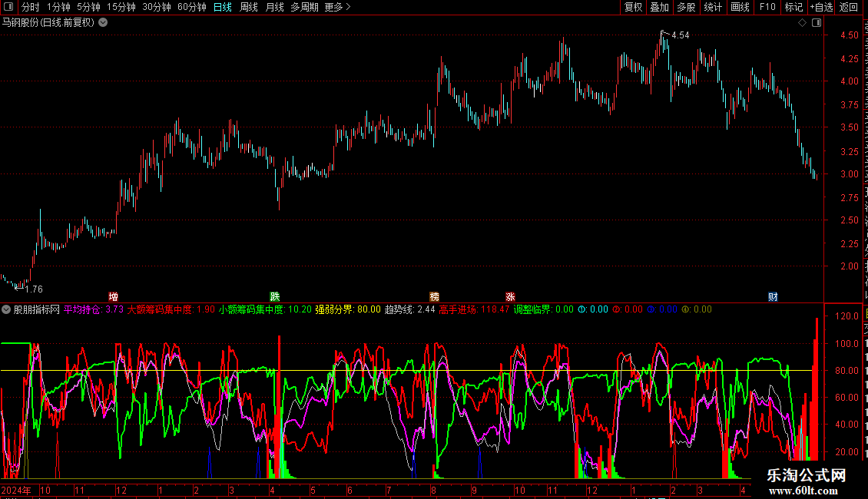
Task: Click the 涨 event marker
Action: (x=510, y=296)
